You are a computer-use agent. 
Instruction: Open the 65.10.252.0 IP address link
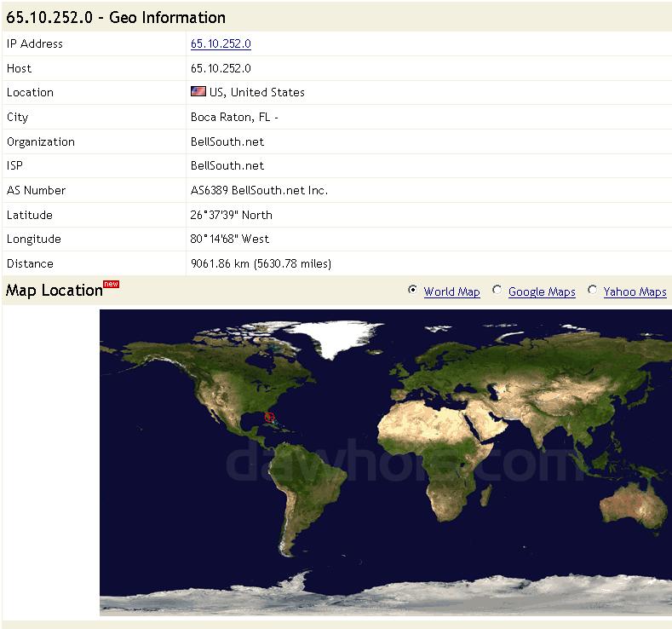[x=221, y=43]
